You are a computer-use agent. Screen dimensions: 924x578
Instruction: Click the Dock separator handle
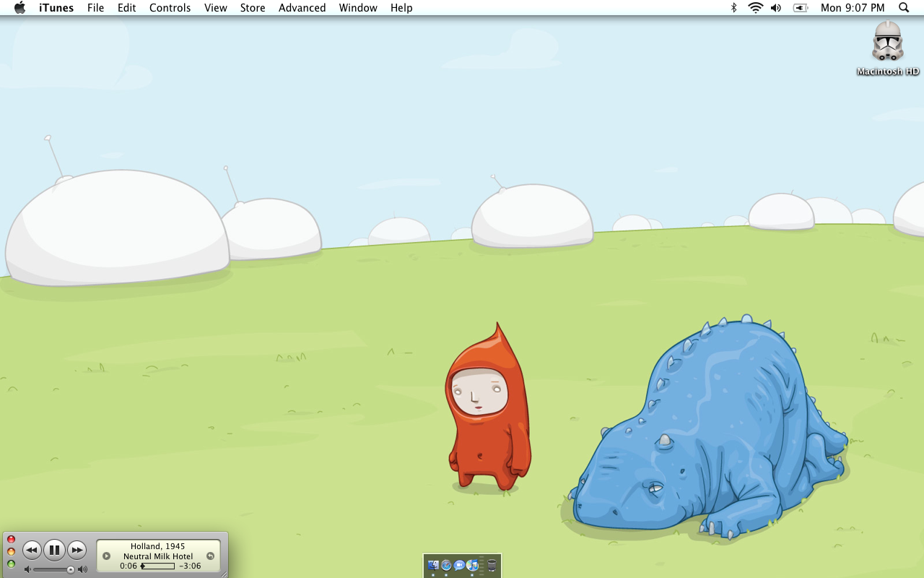[x=481, y=566]
